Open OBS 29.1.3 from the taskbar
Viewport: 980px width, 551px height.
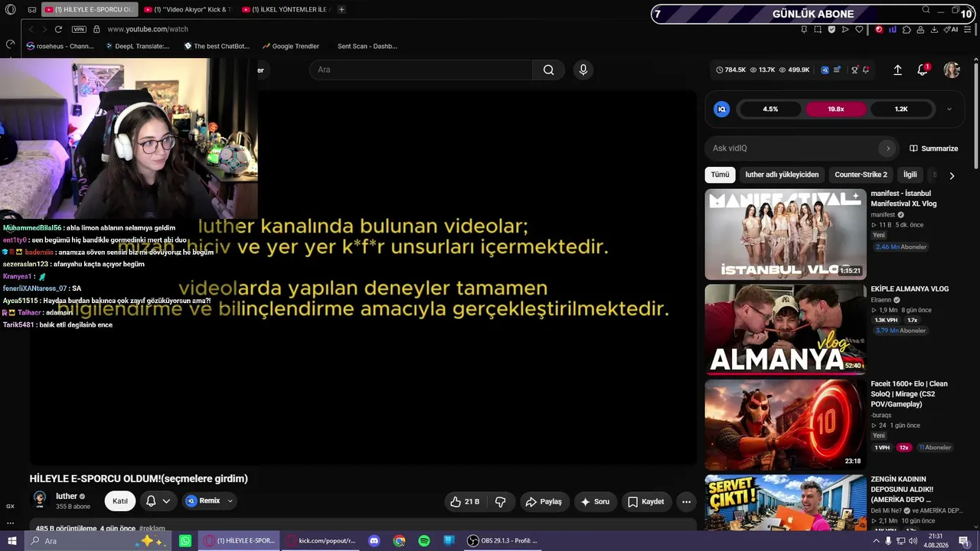tap(503, 541)
